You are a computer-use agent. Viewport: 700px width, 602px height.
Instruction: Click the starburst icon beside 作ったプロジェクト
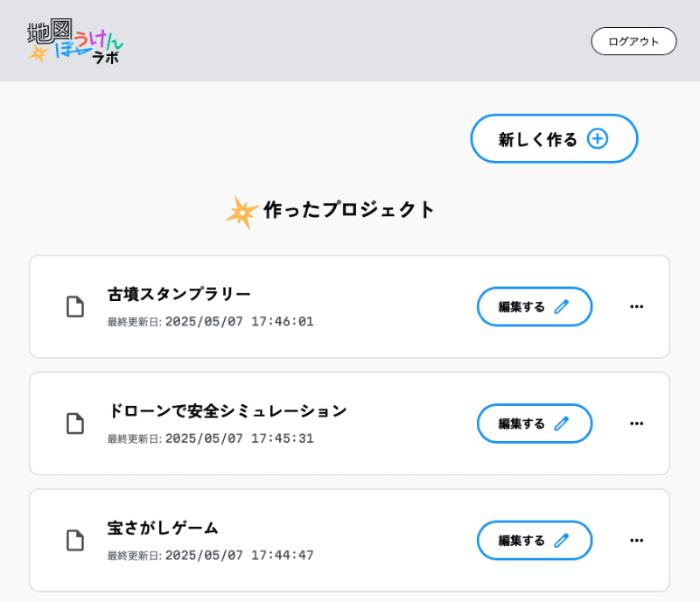coord(241,213)
